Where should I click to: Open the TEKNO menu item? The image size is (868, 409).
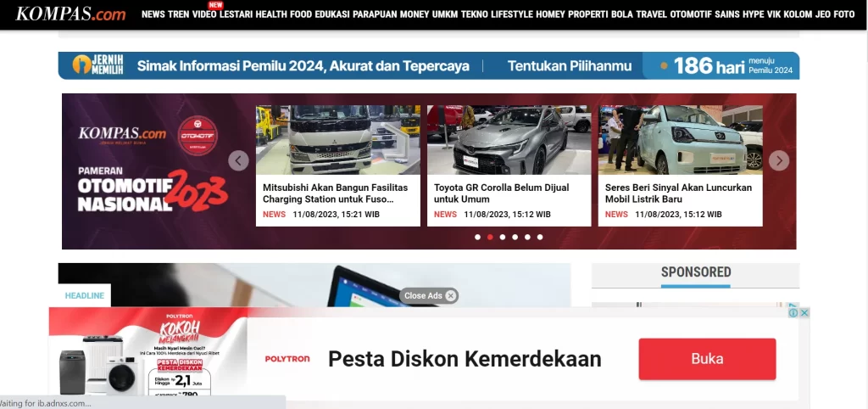pos(475,14)
